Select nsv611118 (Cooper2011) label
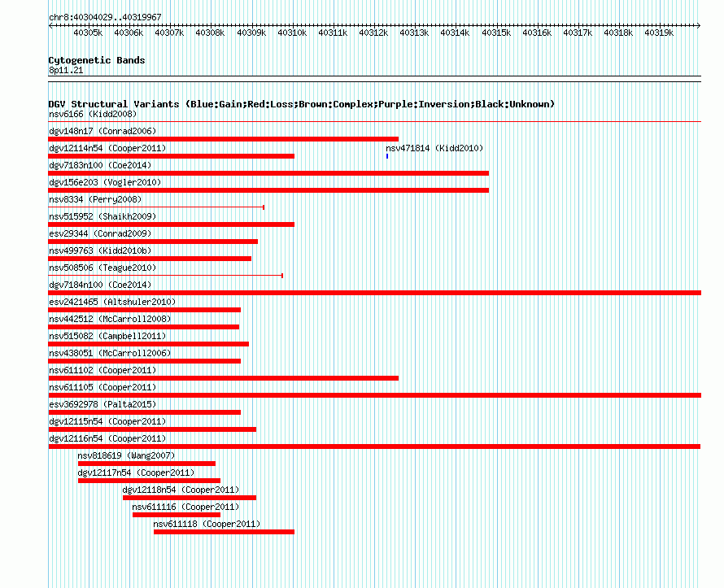The height and width of the screenshot is (588, 724). coord(207,525)
